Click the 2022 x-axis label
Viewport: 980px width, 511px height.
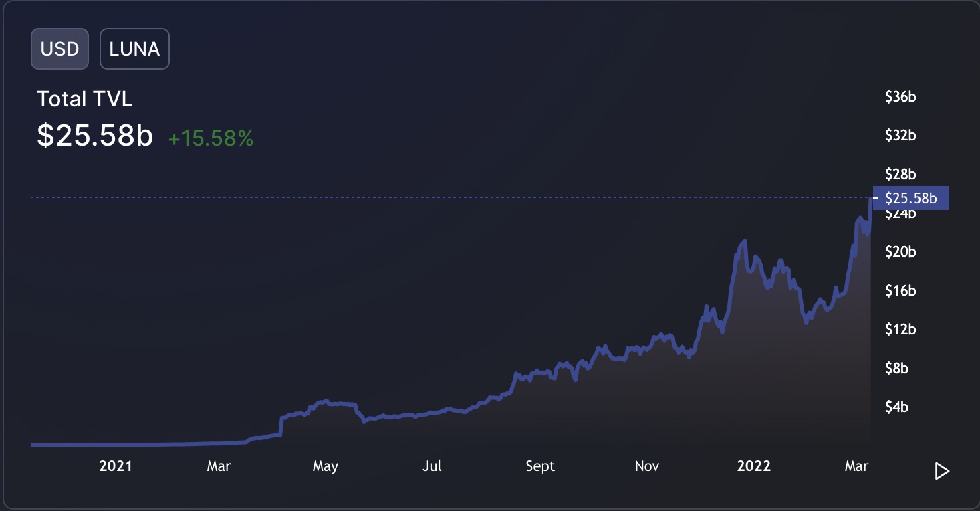[754, 466]
